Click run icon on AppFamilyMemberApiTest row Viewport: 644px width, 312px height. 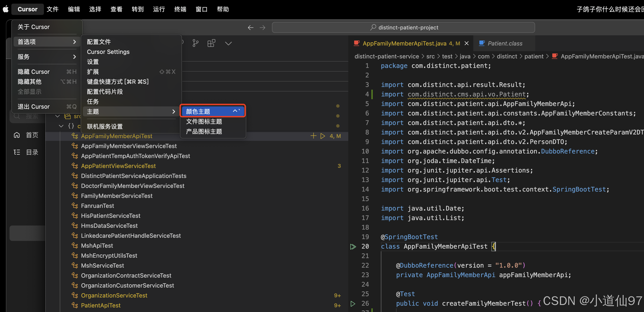click(x=323, y=136)
